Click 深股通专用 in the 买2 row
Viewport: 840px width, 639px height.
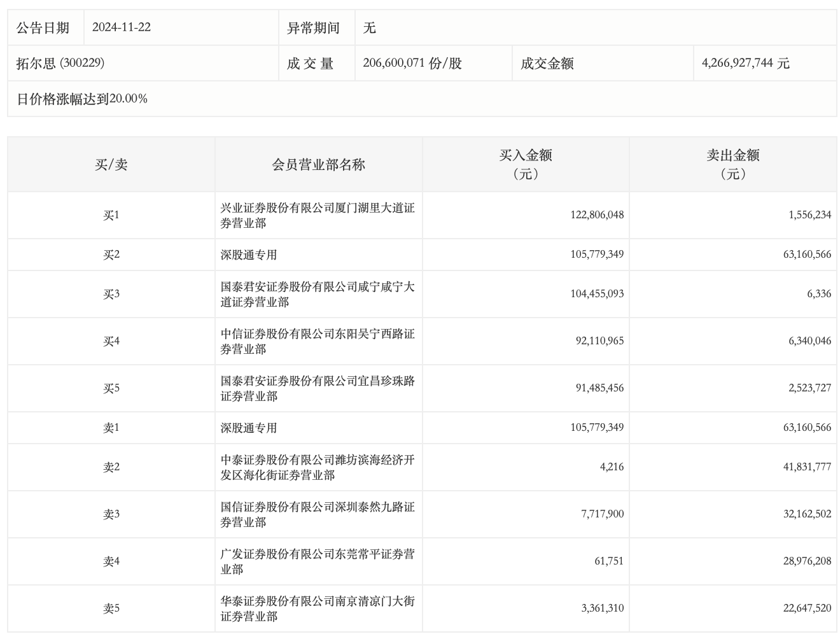coord(249,255)
